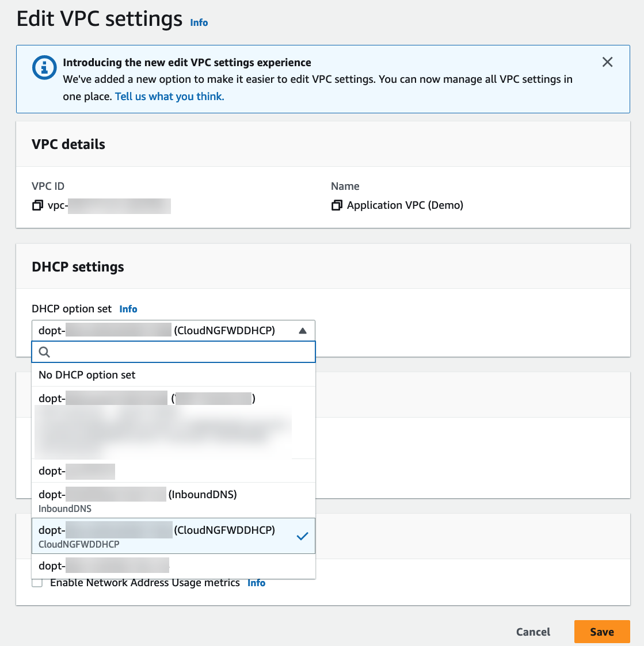The height and width of the screenshot is (646, 644).
Task: Click the copy icon next to Application VPC name
Action: click(x=337, y=205)
